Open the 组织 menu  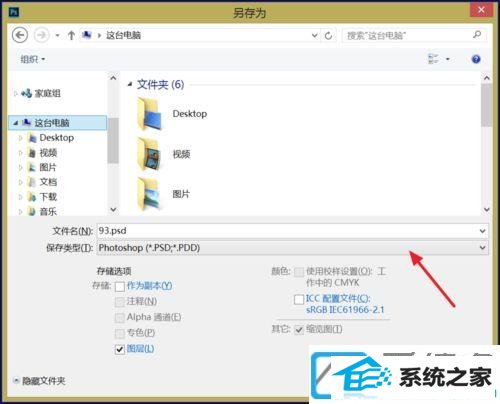pos(32,59)
